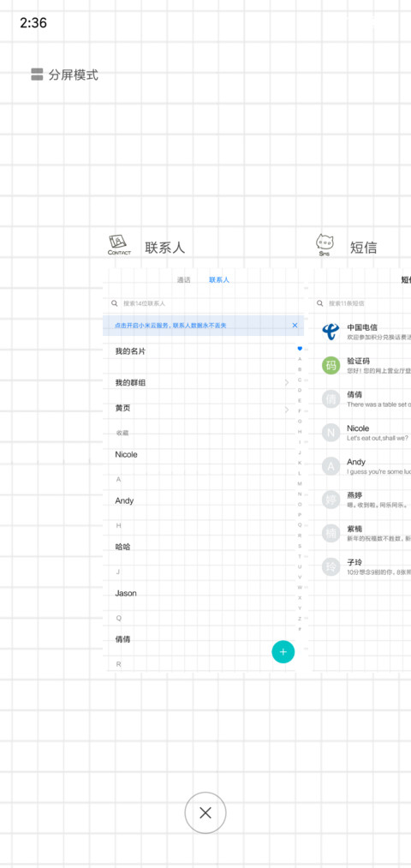
Task: Click the 搜索11条短信 search field
Action: point(362,303)
